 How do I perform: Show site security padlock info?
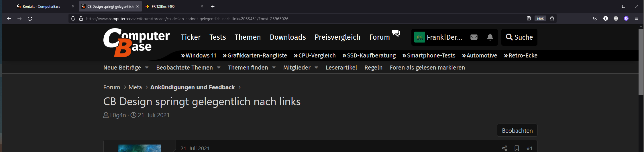tap(81, 19)
